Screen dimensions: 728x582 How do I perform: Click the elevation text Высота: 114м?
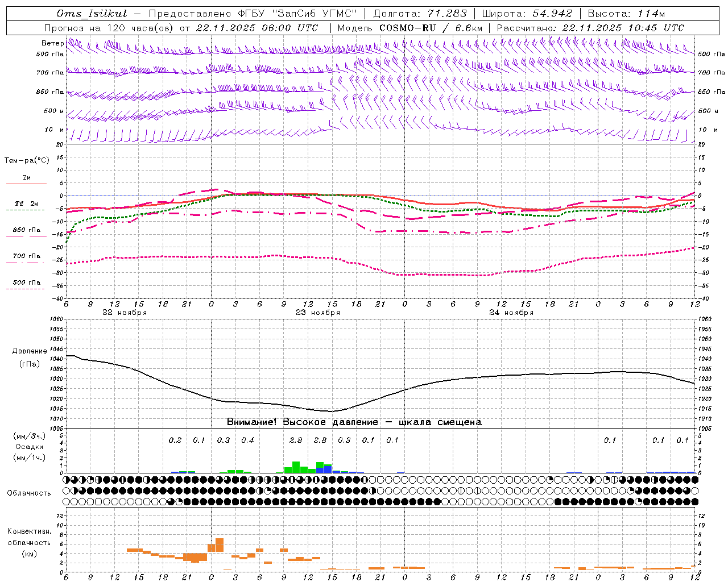click(626, 14)
